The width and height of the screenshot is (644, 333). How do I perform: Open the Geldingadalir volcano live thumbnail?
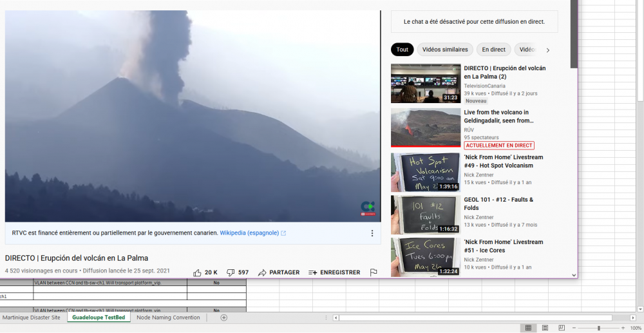(x=426, y=127)
